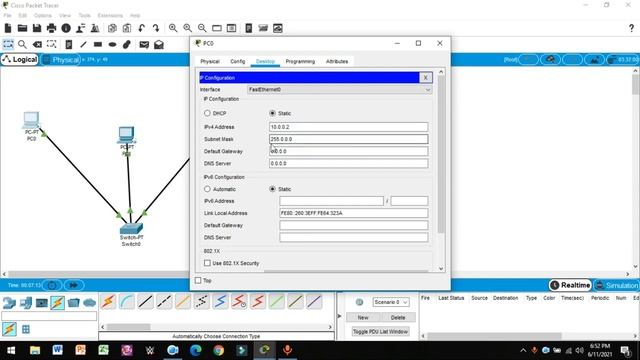Viewport: 640px width, 360px height.
Task: Show hidden system tray icons chevron
Action: (x=523, y=350)
